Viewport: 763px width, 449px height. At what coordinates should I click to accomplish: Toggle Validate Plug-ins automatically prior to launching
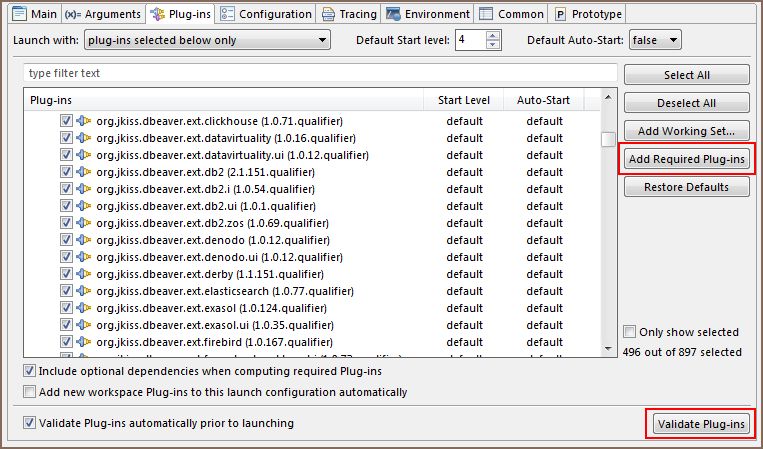[x=29, y=423]
